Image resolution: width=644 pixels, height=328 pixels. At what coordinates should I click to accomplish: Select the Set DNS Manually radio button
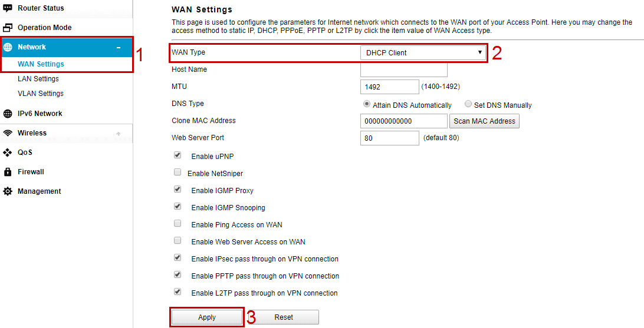coord(468,104)
